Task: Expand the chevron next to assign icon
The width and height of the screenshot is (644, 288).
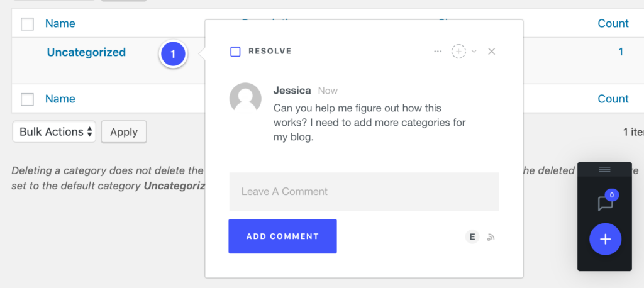Action: 474,52
